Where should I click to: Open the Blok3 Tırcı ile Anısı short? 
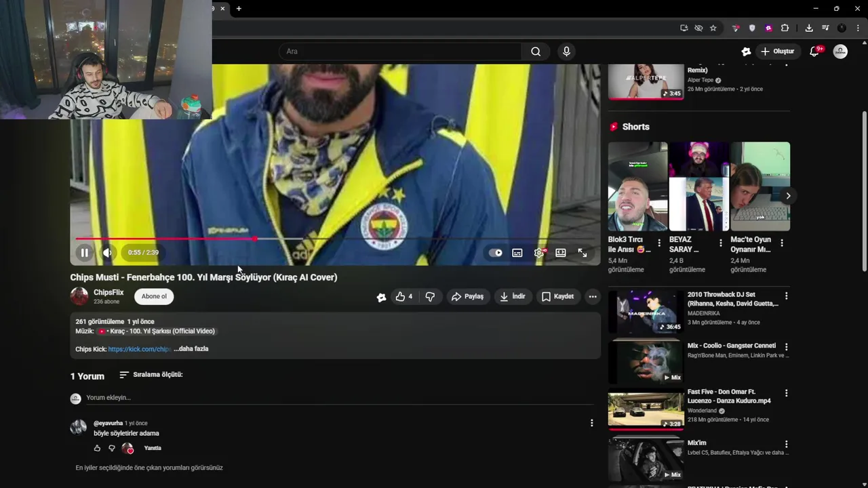pos(637,186)
